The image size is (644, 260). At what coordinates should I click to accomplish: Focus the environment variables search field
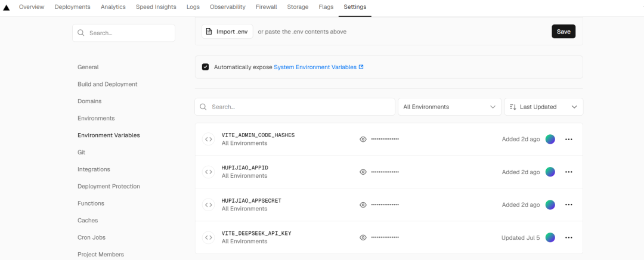click(295, 107)
